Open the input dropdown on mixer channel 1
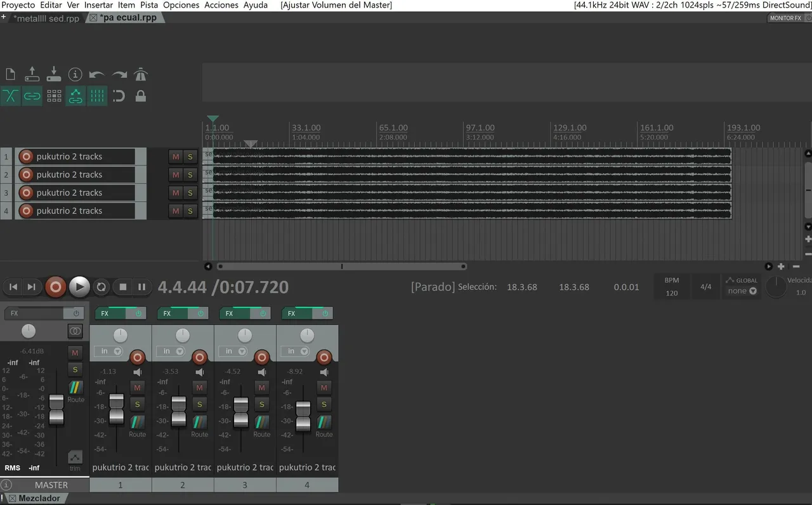 click(108, 351)
